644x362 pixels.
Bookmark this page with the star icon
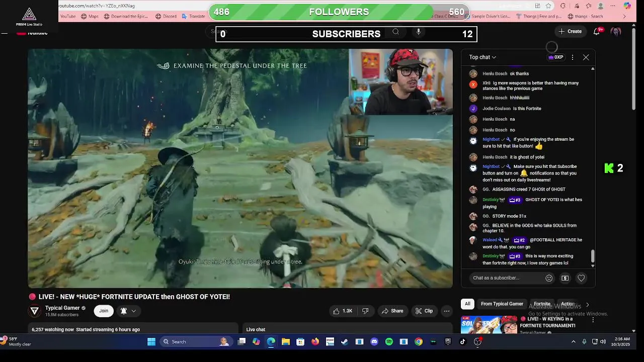pyautogui.click(x=548, y=6)
